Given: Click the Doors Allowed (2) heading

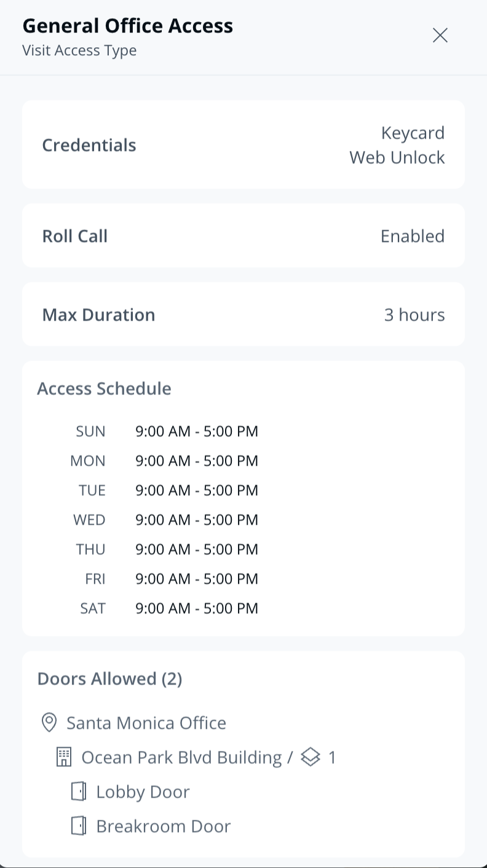Looking at the screenshot, I should click(x=109, y=679).
